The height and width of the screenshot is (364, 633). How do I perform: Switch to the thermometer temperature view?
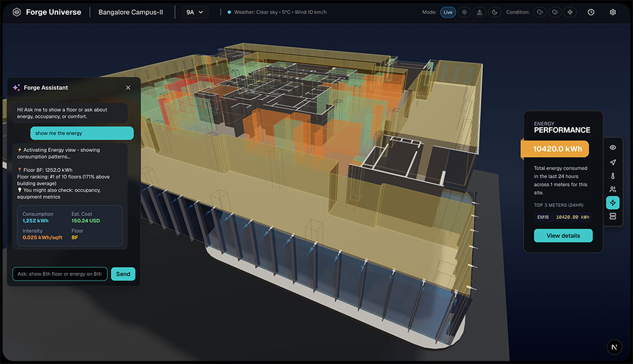(612, 176)
